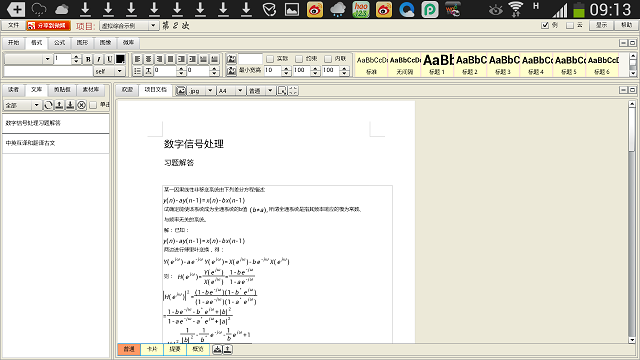Click the style gallery scroll-down arrow
Viewport: 640px width, 360px height.
click(633, 73)
